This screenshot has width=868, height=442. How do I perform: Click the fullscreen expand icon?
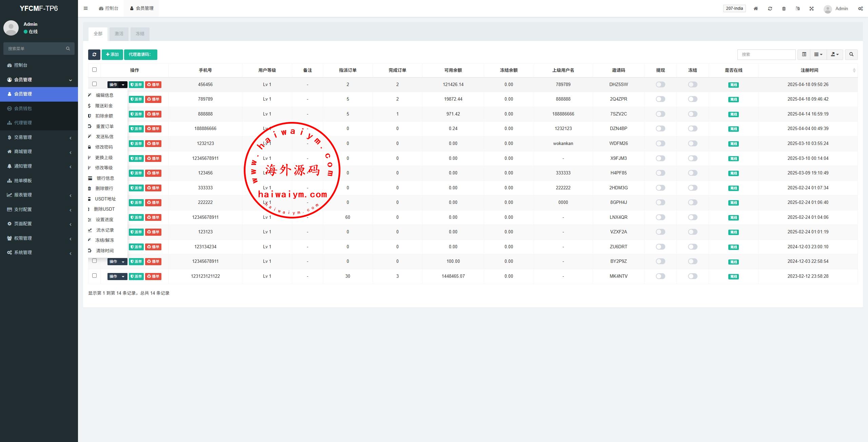811,8
